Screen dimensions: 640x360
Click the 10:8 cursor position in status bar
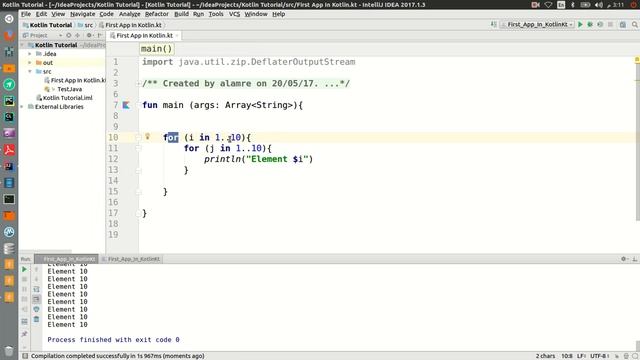[x=567, y=356]
